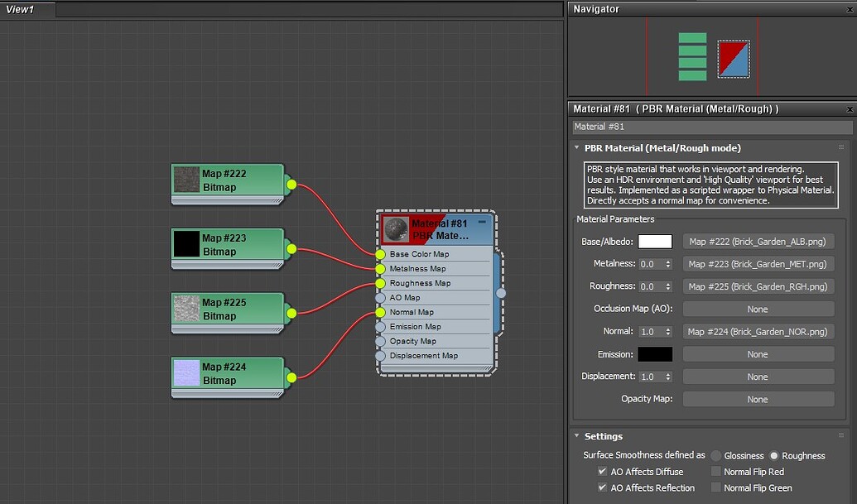Click the Base Color Map input socket

pyautogui.click(x=380, y=255)
